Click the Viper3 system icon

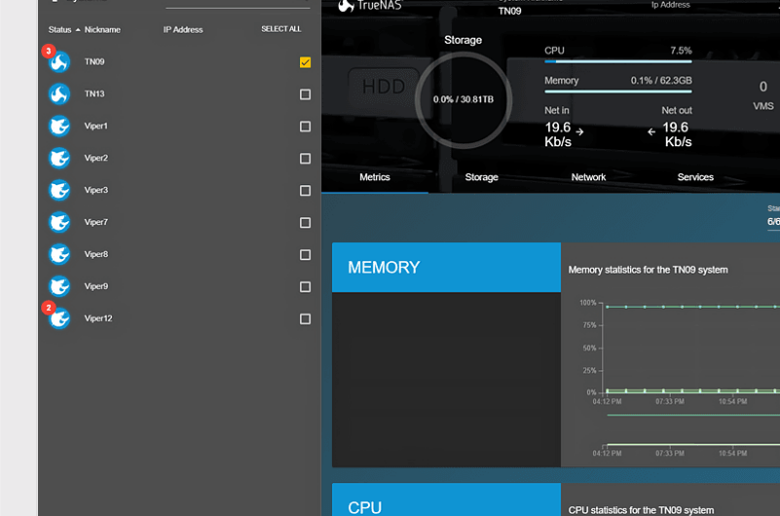[x=59, y=190]
